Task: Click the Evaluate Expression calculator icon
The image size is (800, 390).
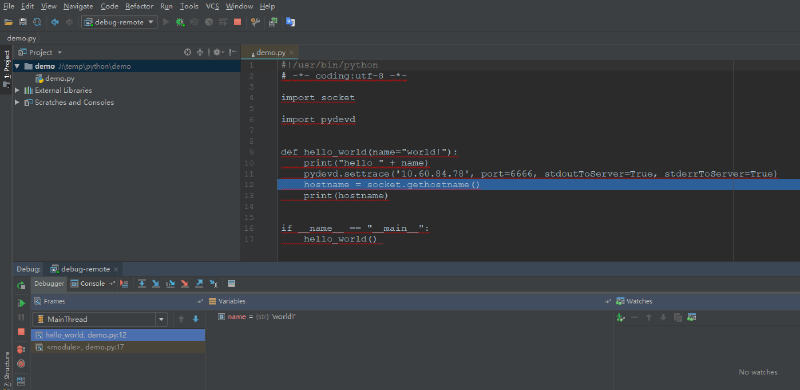Action: pos(231,284)
